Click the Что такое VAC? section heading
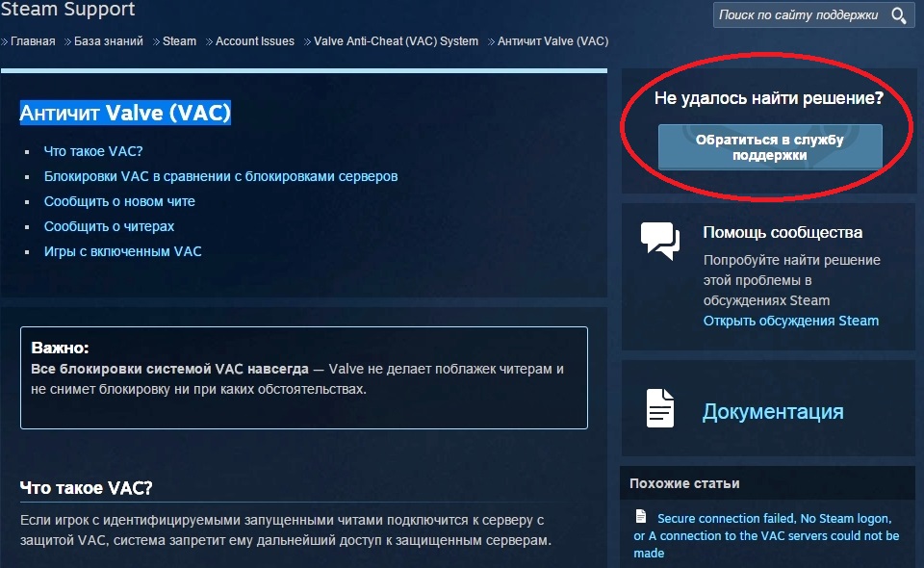924x568 pixels. [86, 488]
